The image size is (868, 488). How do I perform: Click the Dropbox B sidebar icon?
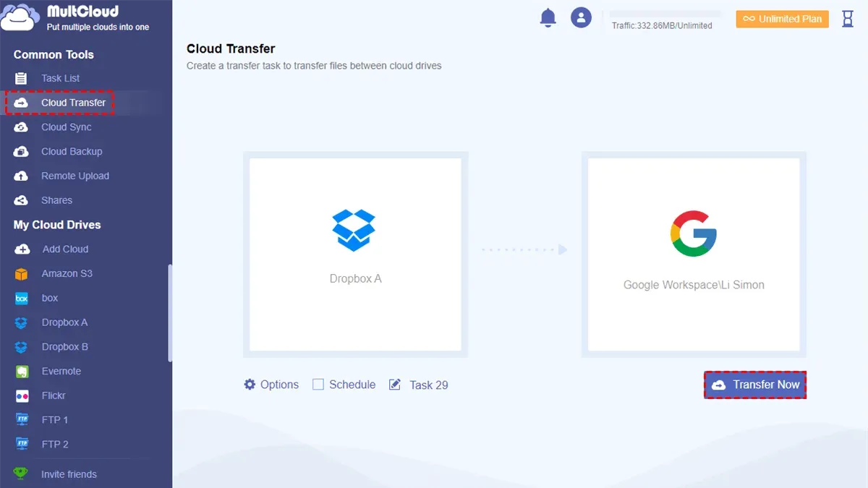22,347
